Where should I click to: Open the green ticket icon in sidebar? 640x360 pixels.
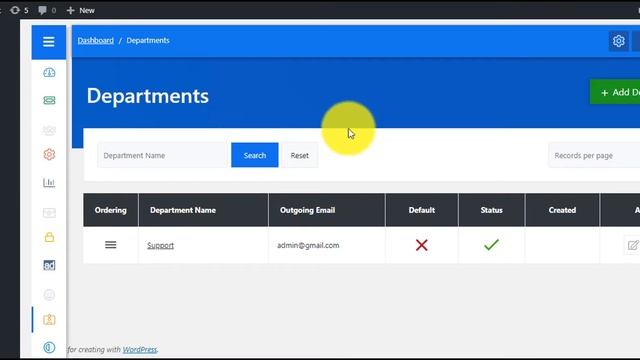tap(49, 100)
